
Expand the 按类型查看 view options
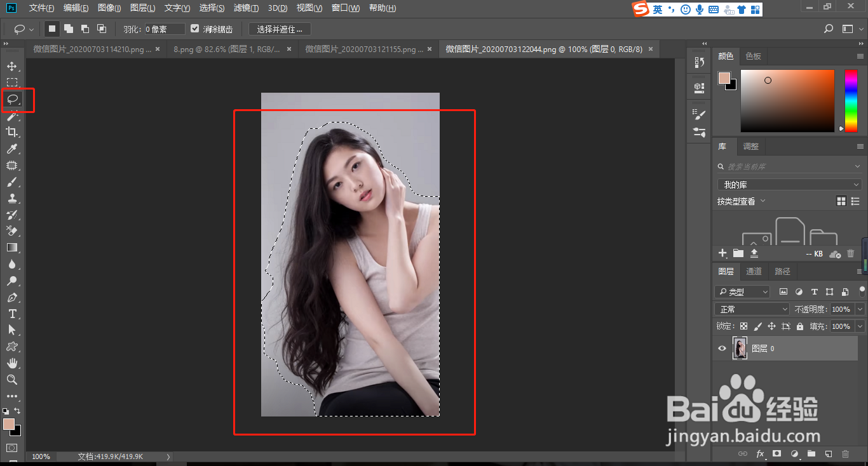(x=742, y=201)
